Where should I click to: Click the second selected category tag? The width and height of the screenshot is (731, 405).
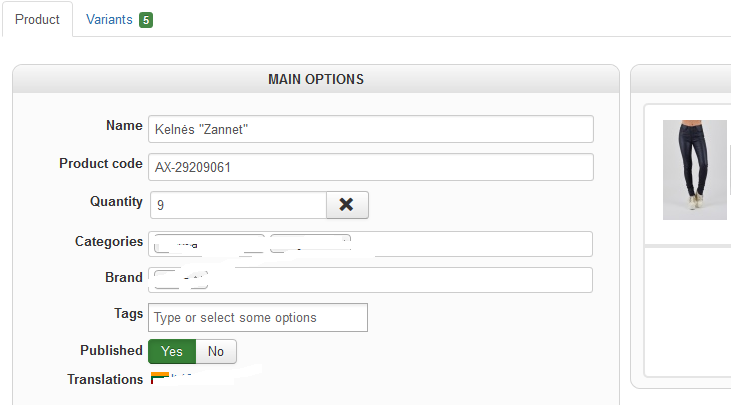click(310, 244)
